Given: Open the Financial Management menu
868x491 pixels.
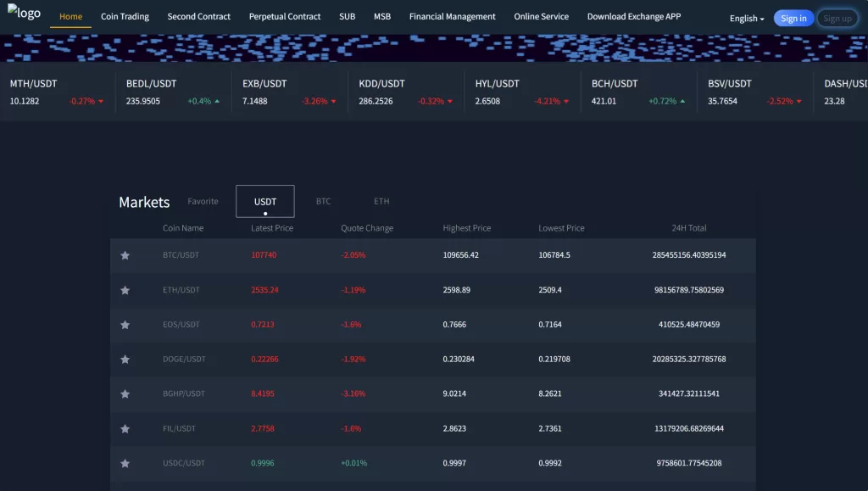Looking at the screenshot, I should tap(452, 17).
